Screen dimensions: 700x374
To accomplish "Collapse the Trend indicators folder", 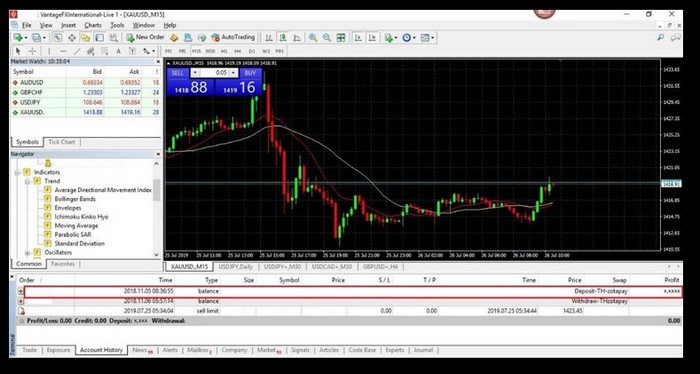I will (x=27, y=181).
